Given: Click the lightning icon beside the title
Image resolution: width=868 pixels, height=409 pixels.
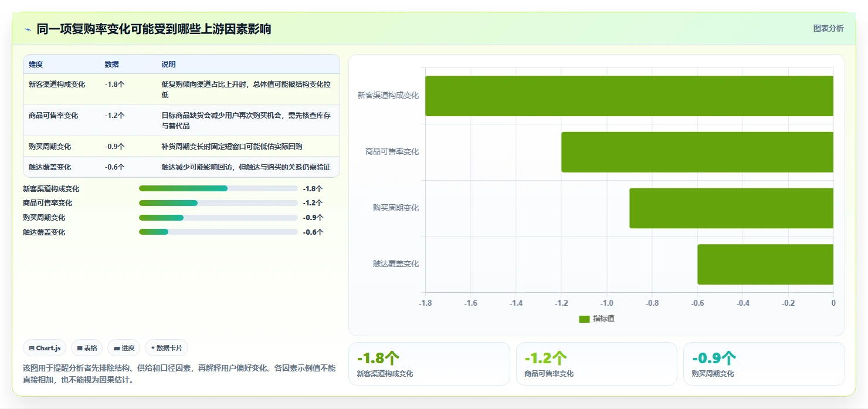Looking at the screenshot, I should coord(28,29).
